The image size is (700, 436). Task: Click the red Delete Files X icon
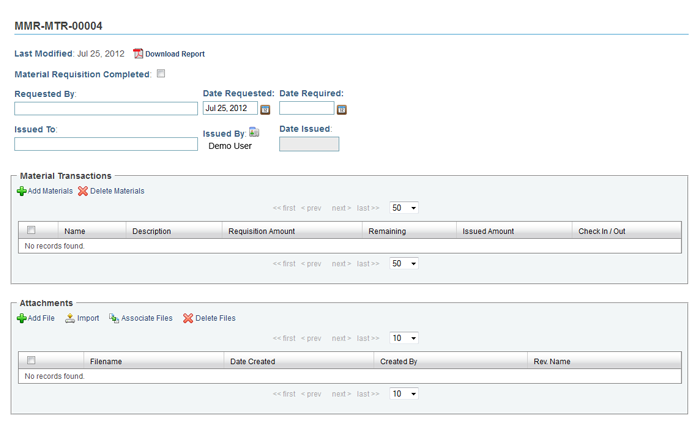click(188, 318)
